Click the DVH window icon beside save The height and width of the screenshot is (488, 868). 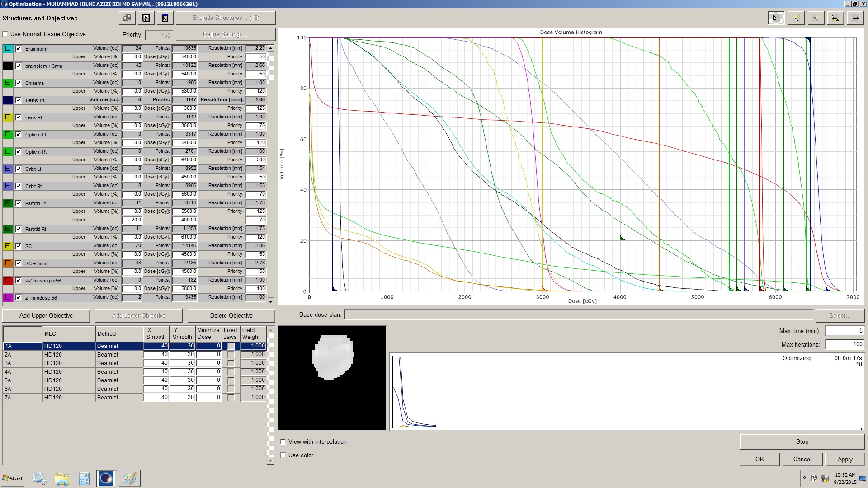[x=165, y=18]
